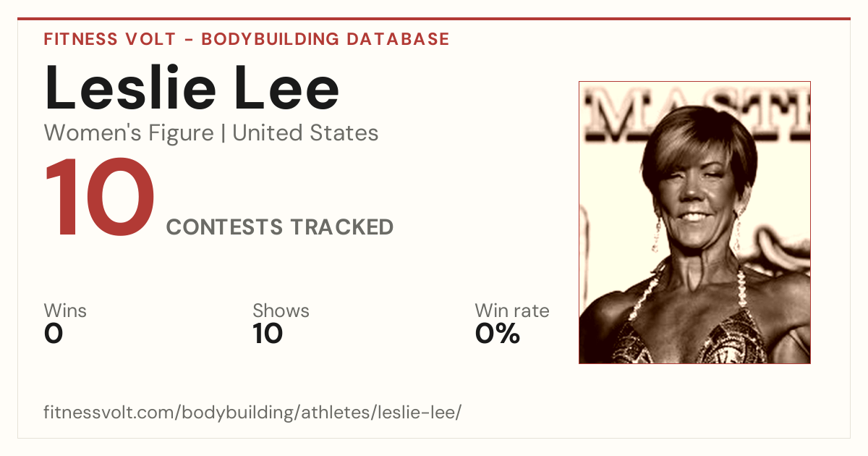Viewport: 868px width, 456px height.
Task: Click the Fitness Volt - Bodybuilding Database header
Action: 247,39
